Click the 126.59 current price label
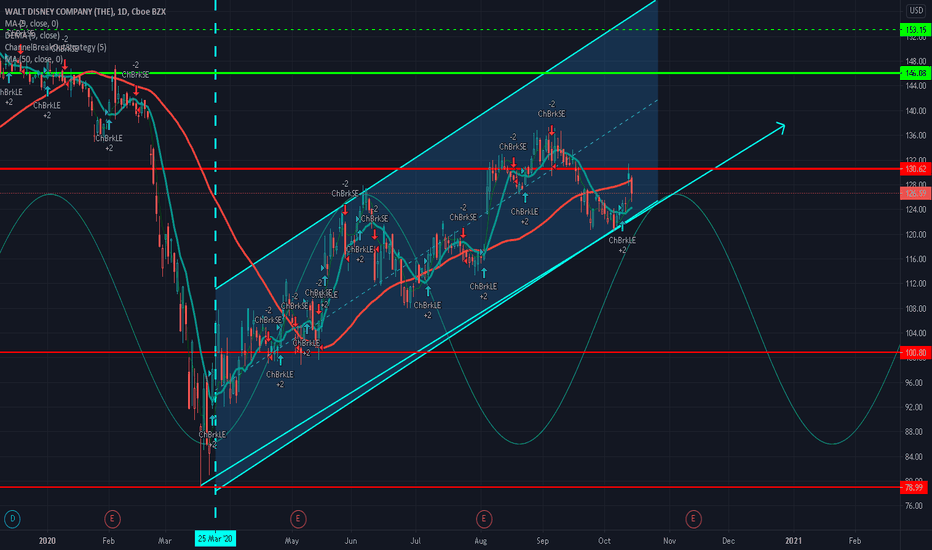The height and width of the screenshot is (550, 932). pyautogui.click(x=915, y=193)
